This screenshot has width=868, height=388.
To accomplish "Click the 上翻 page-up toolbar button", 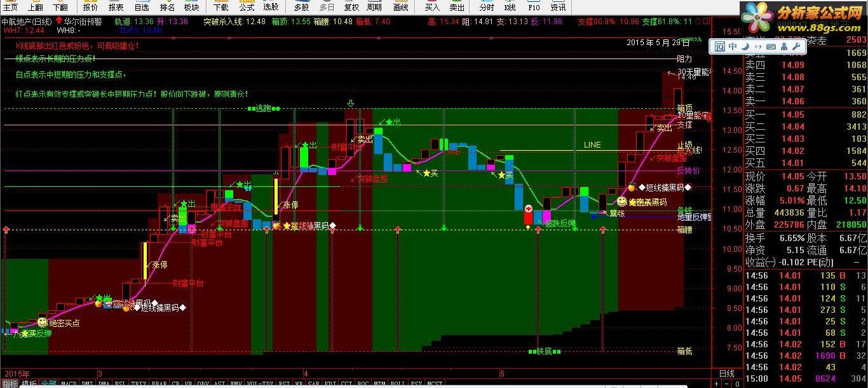I will pos(35,8).
